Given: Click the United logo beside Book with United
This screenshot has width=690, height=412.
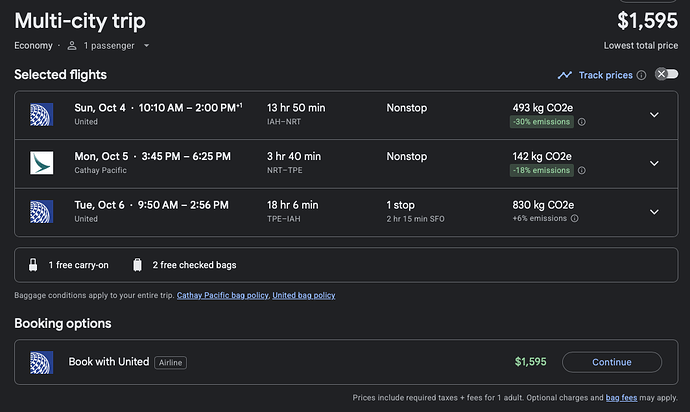Looking at the screenshot, I should [41, 362].
